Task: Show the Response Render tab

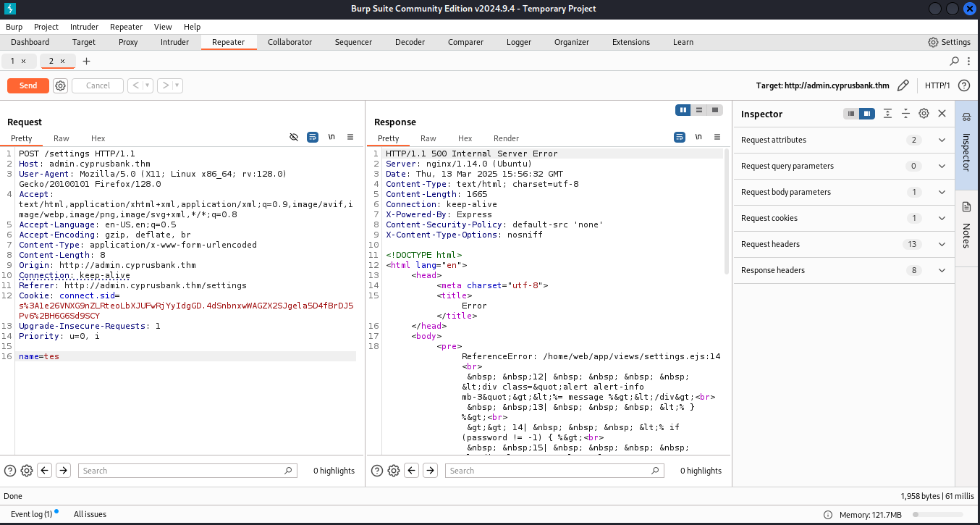Action: tap(506, 138)
